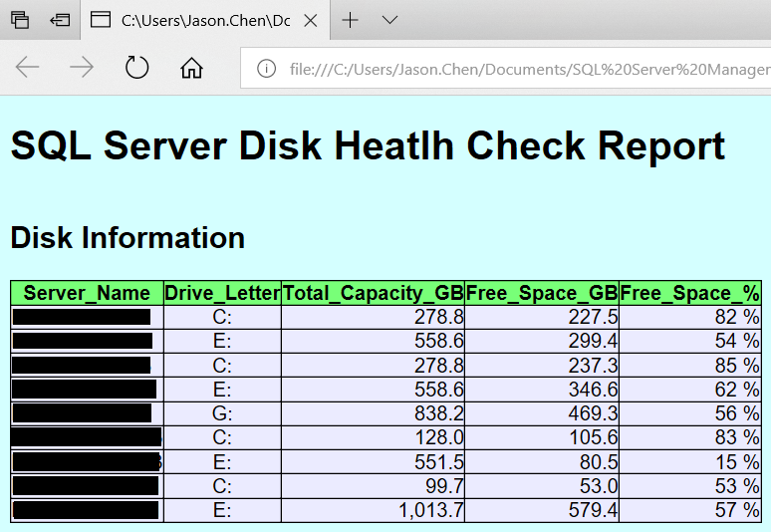The width and height of the screenshot is (771, 532).
Task: Select the 237.3 free space cell
Action: (x=542, y=366)
